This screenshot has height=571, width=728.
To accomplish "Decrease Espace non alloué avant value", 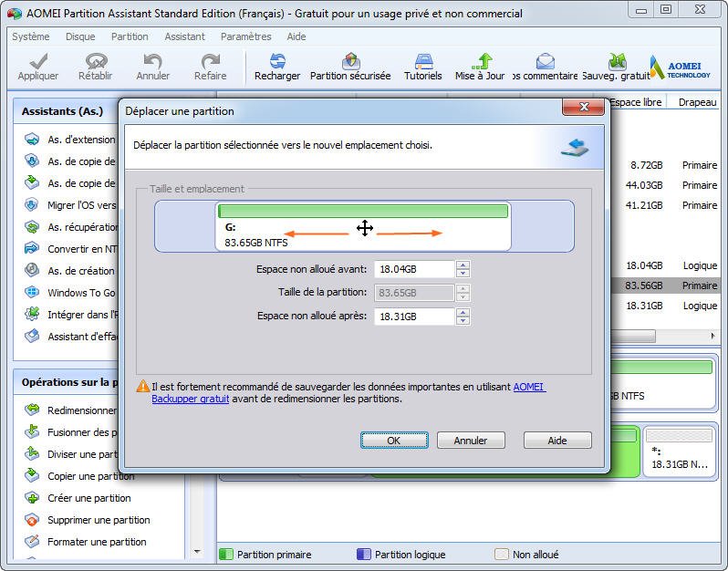I will click(463, 273).
